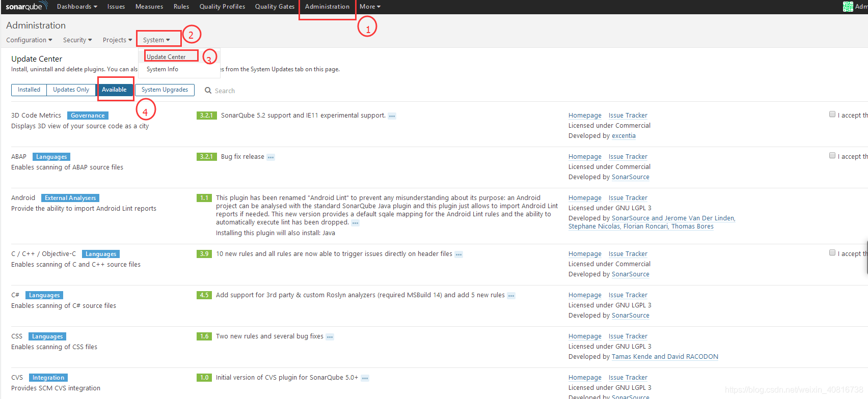Viewport: 868px width, 399px height.
Task: Open ABAP Homepage link
Action: [x=585, y=157]
